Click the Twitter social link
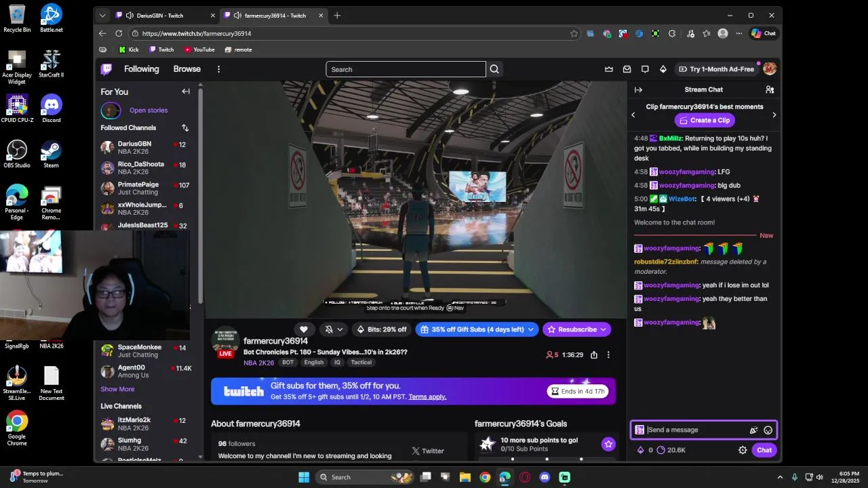Screen dimensions: 868x488 [x=428, y=451]
